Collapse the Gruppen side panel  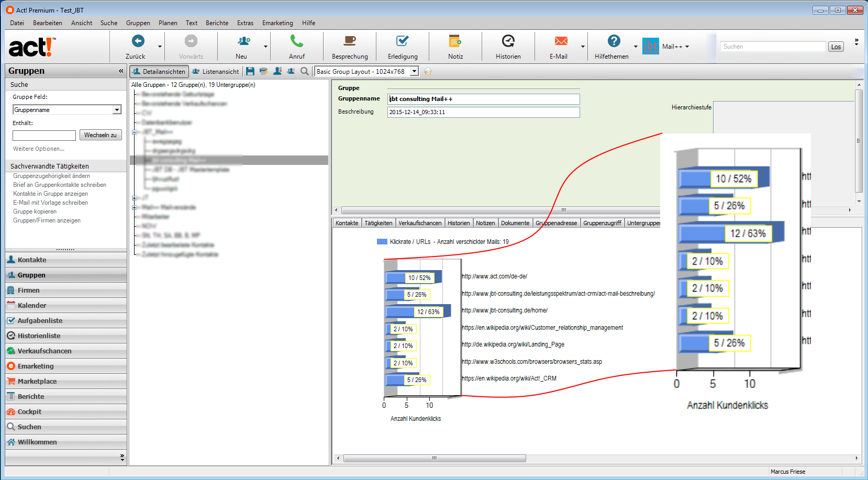point(121,71)
